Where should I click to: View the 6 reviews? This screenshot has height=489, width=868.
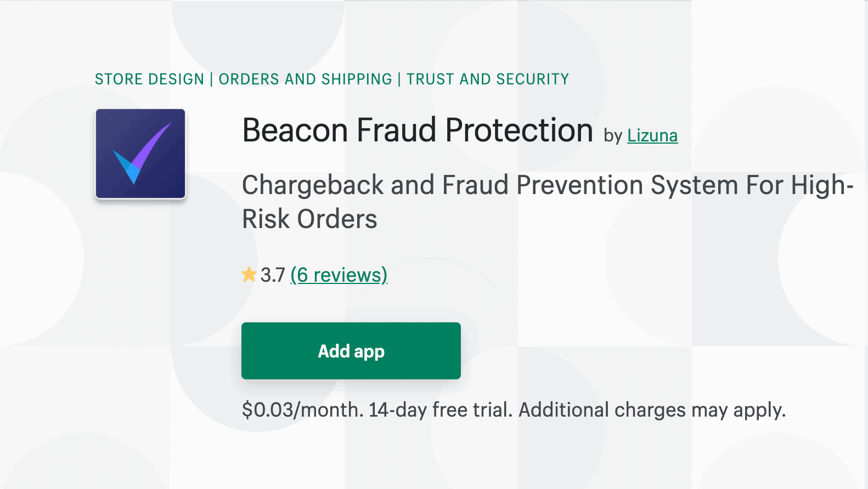340,275
